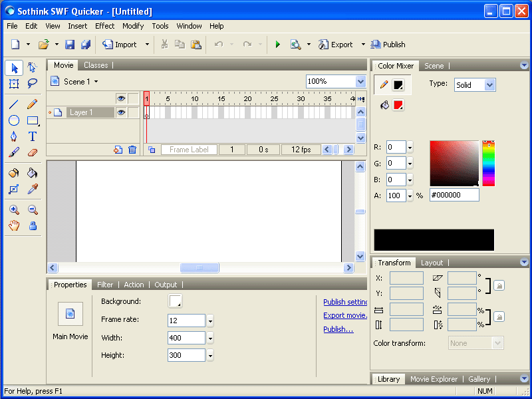Image resolution: width=532 pixels, height=399 pixels.
Task: Click the Preview magnifier icon
Action: point(295,45)
